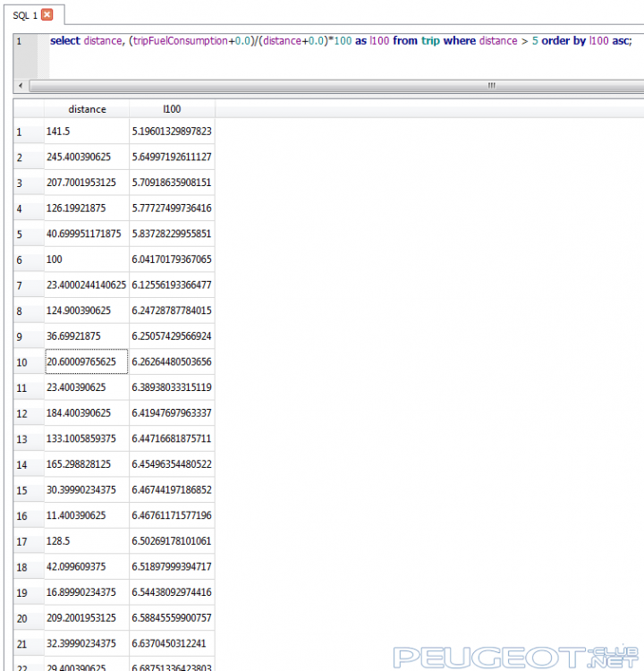Select cell 6.51897999394717
This screenshot has width=644, height=671.
click(172, 567)
